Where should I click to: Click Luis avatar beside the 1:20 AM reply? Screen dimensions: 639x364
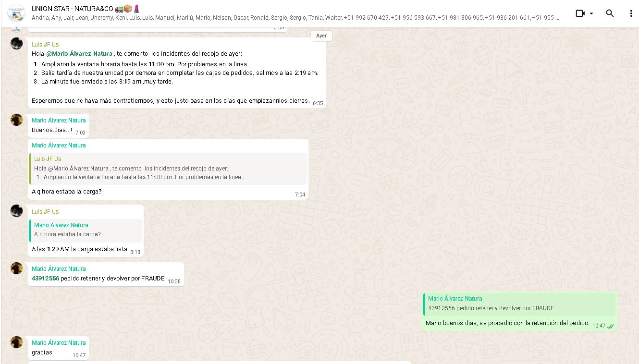pyautogui.click(x=17, y=211)
